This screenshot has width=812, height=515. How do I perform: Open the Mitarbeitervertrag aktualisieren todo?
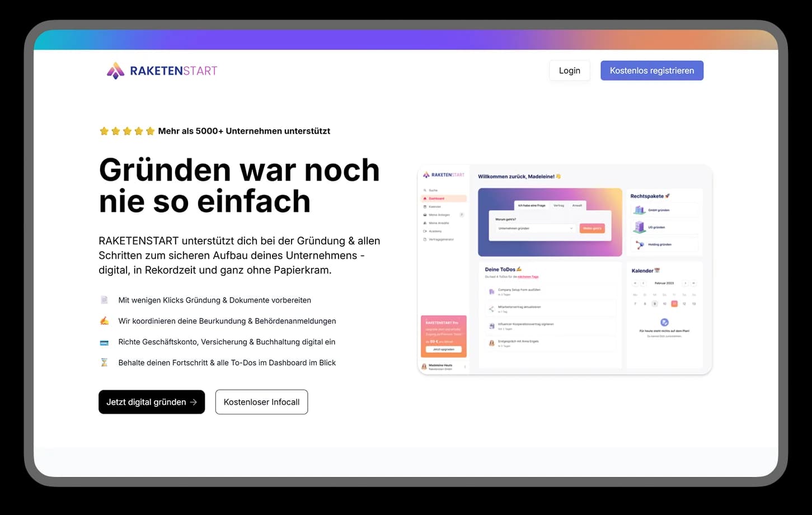click(x=550, y=309)
